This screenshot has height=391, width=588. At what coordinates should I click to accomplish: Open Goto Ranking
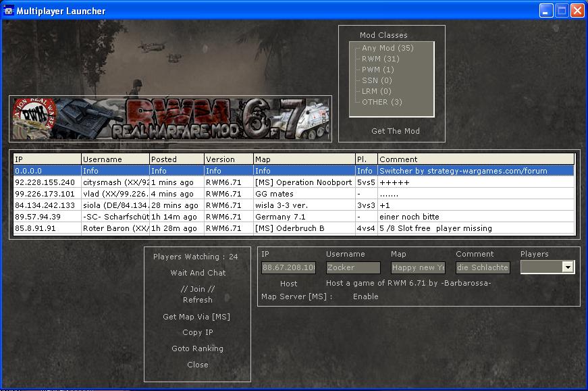pos(197,348)
